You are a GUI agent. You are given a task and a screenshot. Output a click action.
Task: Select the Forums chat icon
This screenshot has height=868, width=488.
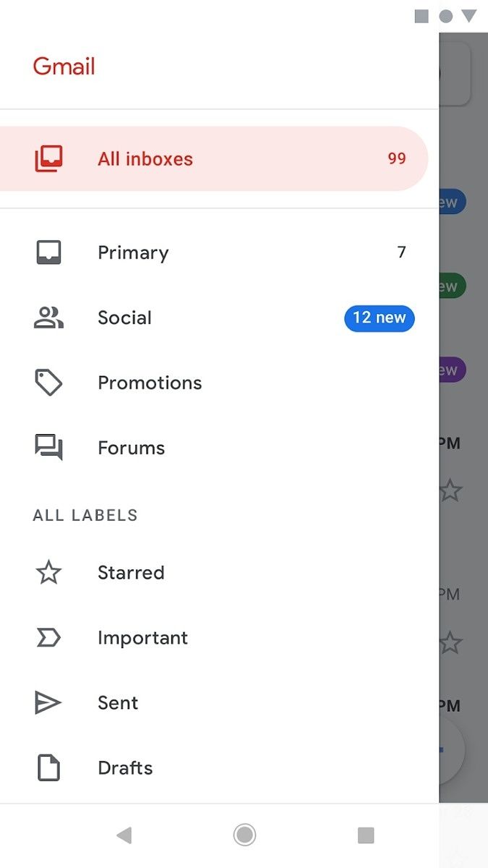click(x=48, y=448)
